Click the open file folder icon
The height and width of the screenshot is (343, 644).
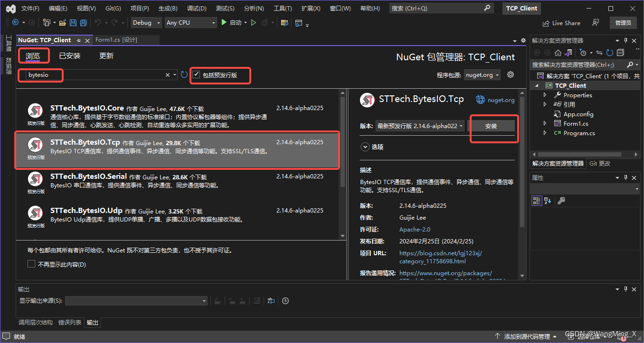click(63, 22)
